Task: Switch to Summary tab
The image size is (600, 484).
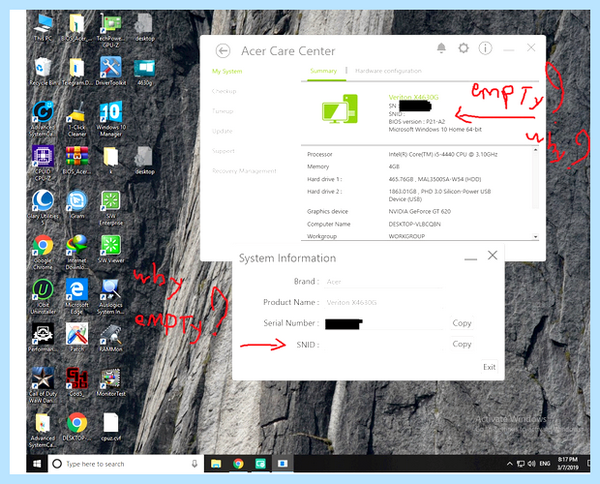Action: click(x=323, y=71)
